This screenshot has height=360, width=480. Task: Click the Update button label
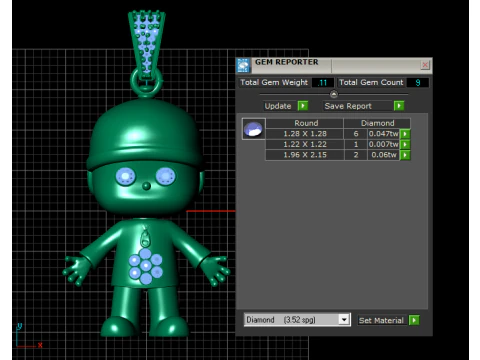click(278, 106)
